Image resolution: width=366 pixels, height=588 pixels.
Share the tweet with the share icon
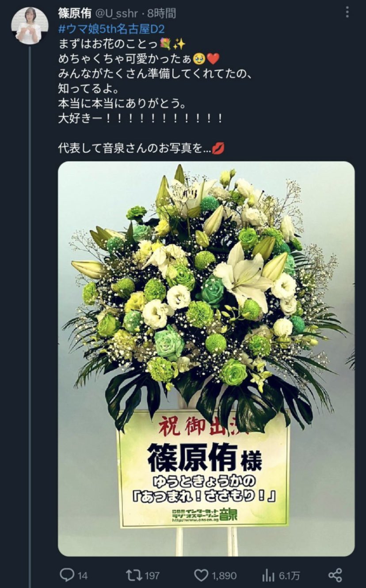pyautogui.click(x=335, y=575)
